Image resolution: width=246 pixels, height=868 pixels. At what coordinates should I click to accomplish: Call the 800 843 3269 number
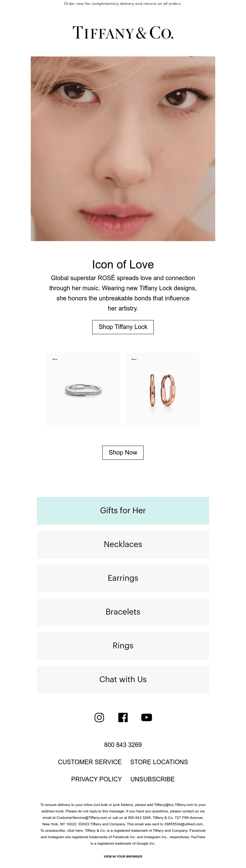pos(123,745)
